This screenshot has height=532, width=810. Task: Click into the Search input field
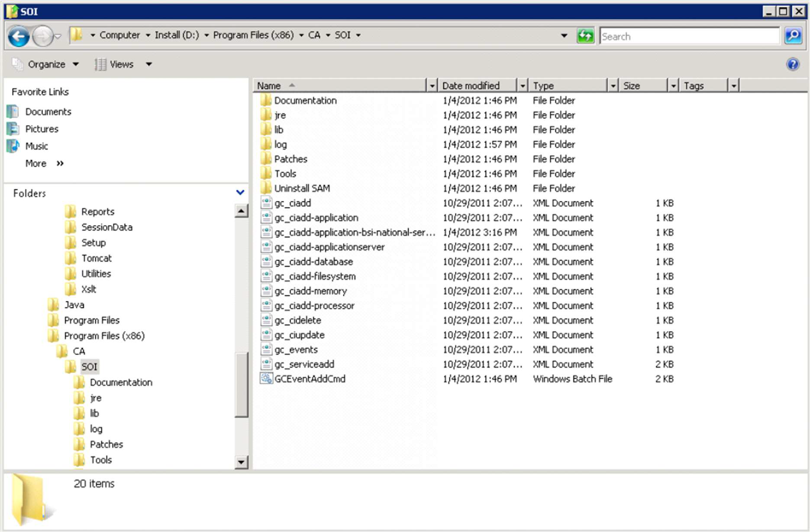coord(688,36)
